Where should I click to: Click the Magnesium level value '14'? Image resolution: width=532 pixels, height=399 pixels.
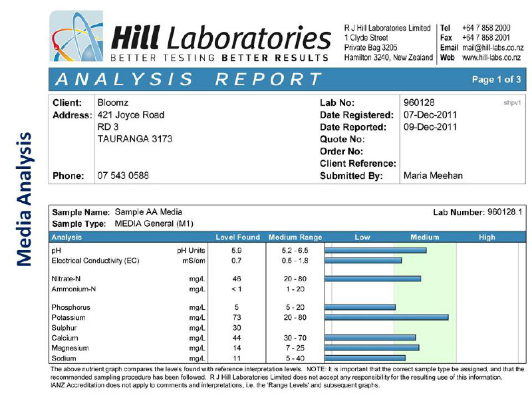click(x=237, y=348)
